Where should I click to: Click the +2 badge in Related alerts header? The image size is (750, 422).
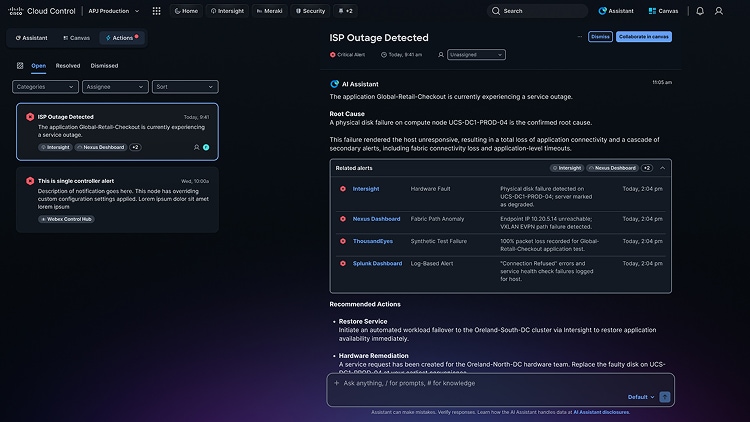point(647,168)
